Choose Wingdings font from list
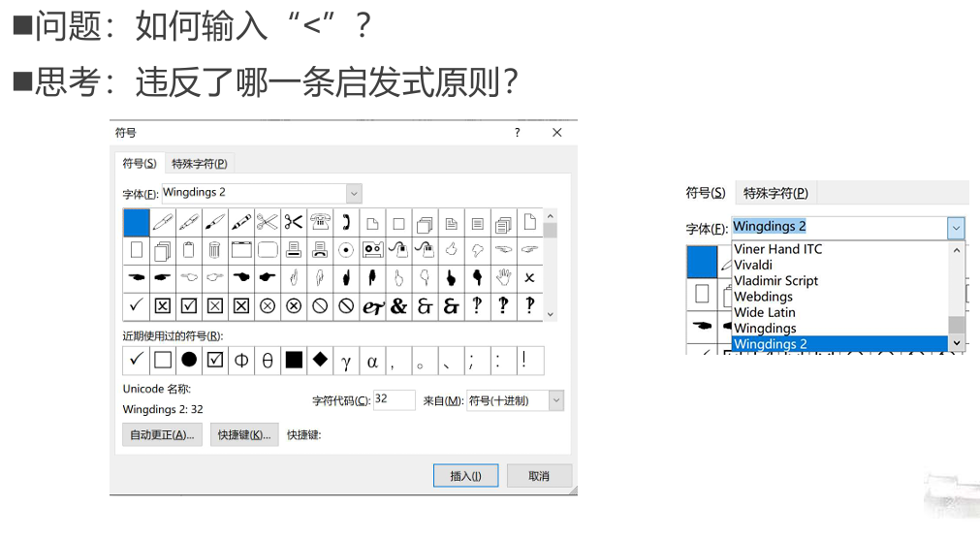This screenshot has height=538, width=980. [765, 328]
